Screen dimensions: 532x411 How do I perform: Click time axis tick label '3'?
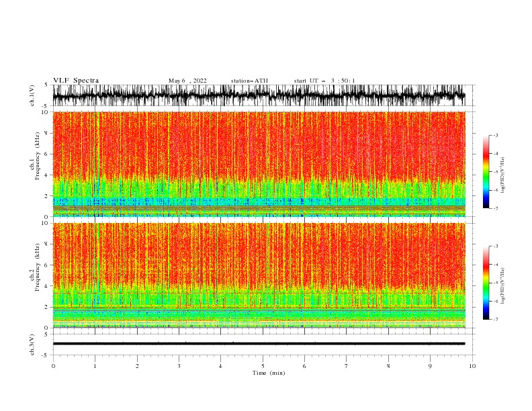pyautogui.click(x=179, y=366)
